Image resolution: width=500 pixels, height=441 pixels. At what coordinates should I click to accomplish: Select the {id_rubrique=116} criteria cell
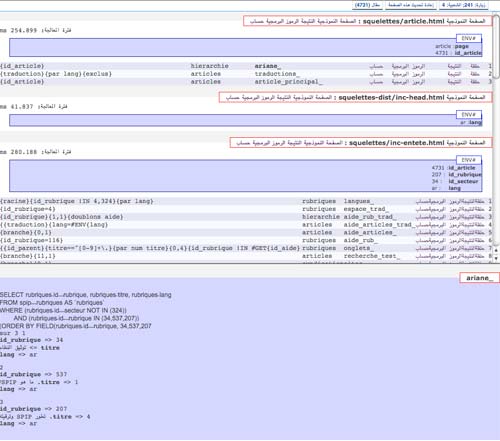tap(31, 240)
